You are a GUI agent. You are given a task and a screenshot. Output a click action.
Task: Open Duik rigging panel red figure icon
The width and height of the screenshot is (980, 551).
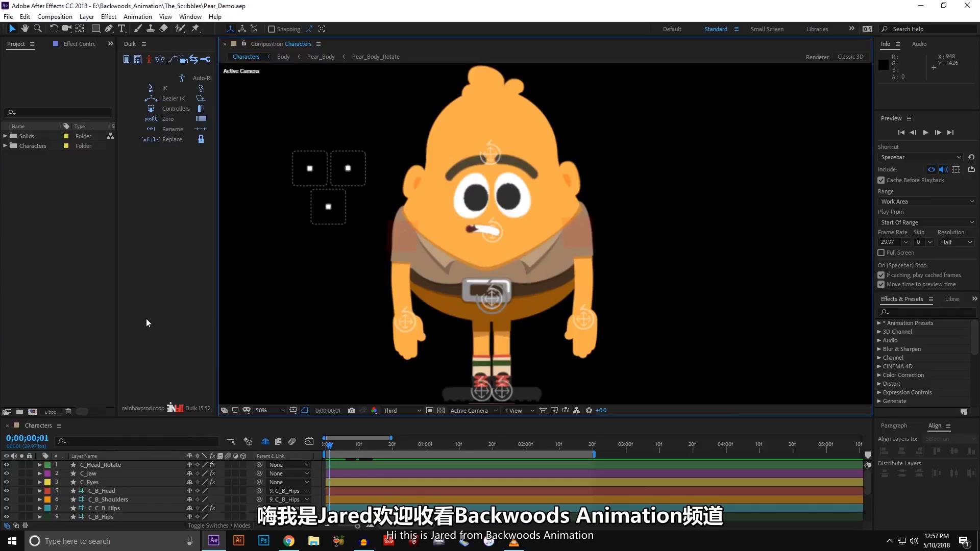coord(149,60)
